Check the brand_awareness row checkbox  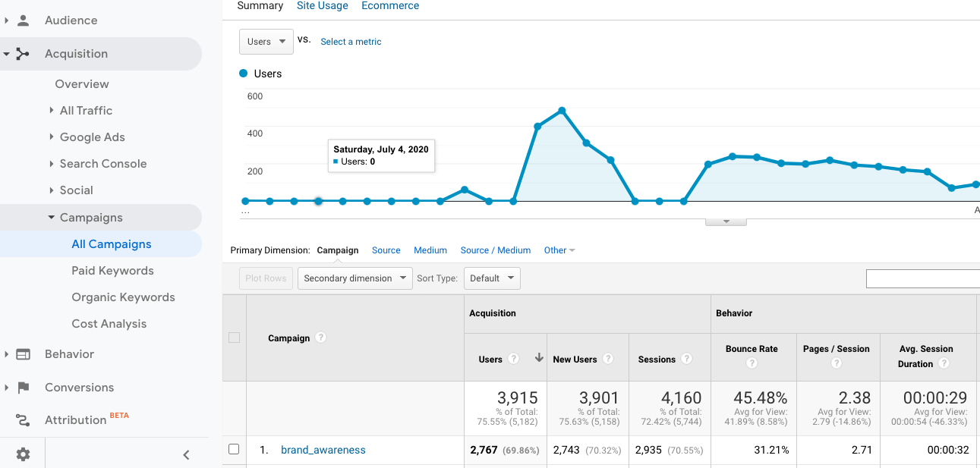(x=234, y=449)
